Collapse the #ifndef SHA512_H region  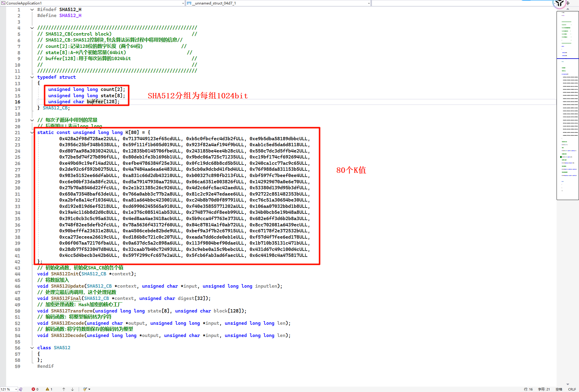click(x=32, y=10)
